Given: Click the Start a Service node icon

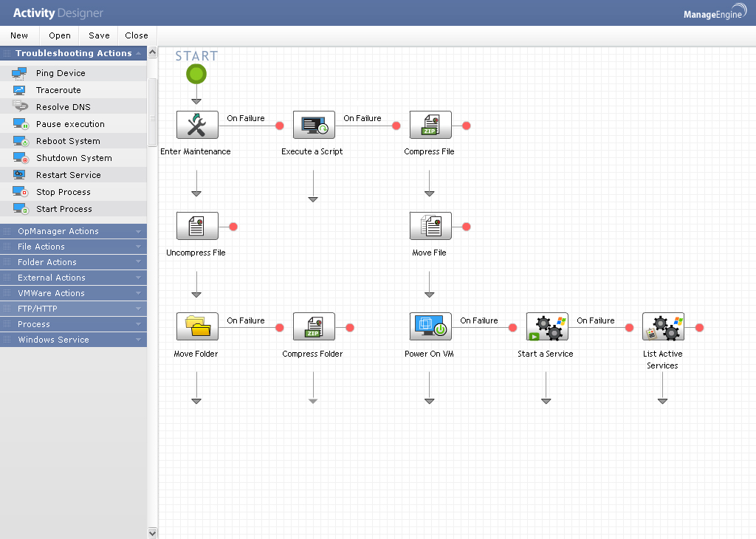Looking at the screenshot, I should tap(547, 327).
